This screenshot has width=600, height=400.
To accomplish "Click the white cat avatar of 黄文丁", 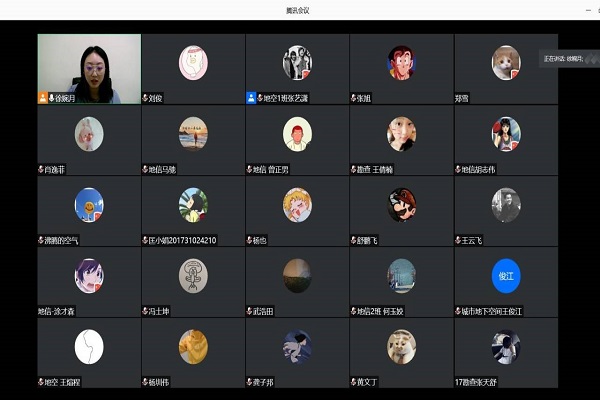I will point(401,346).
